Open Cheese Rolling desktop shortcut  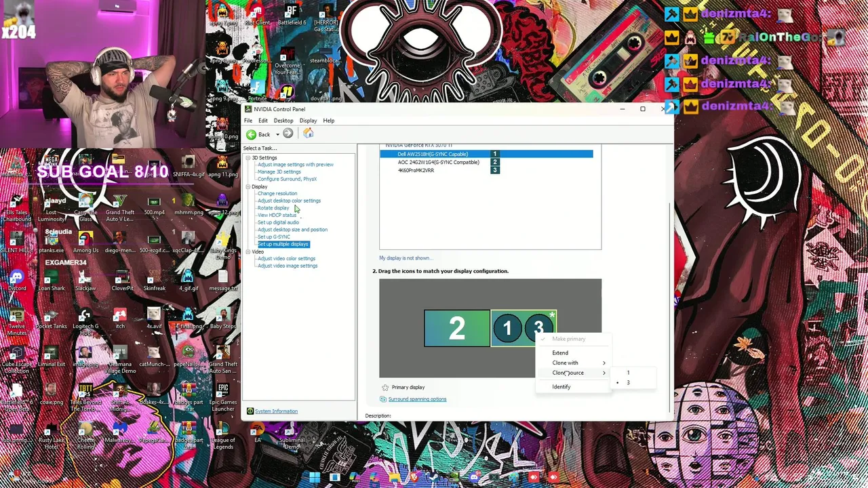pyautogui.click(x=85, y=434)
